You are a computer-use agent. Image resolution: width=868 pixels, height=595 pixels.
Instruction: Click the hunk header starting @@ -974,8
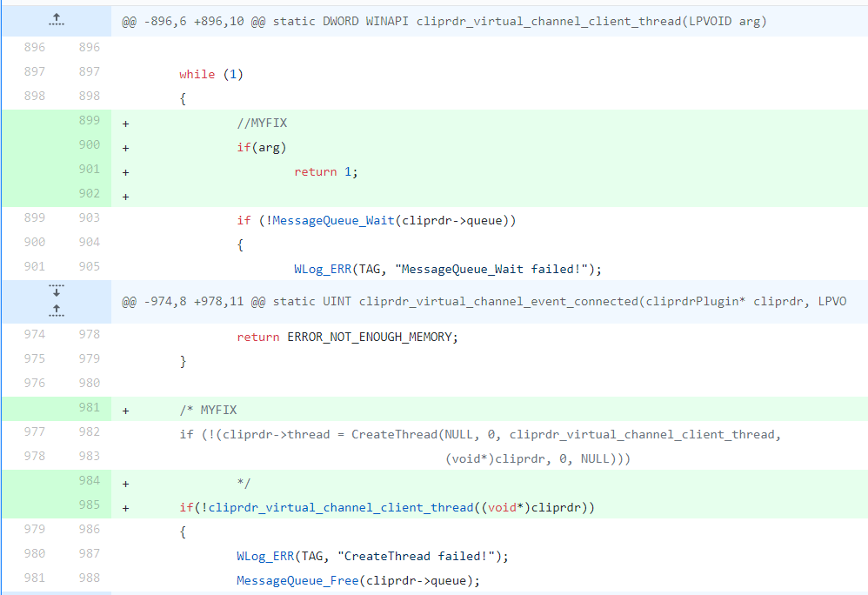(483, 301)
